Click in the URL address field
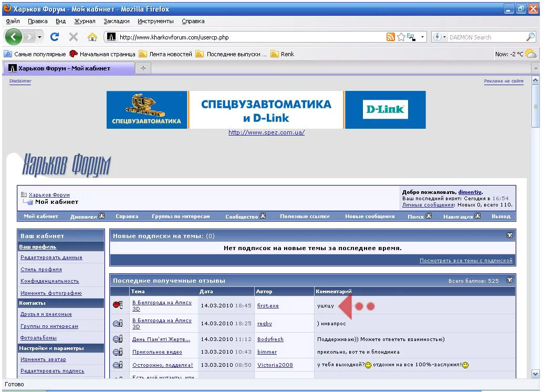 point(247,37)
